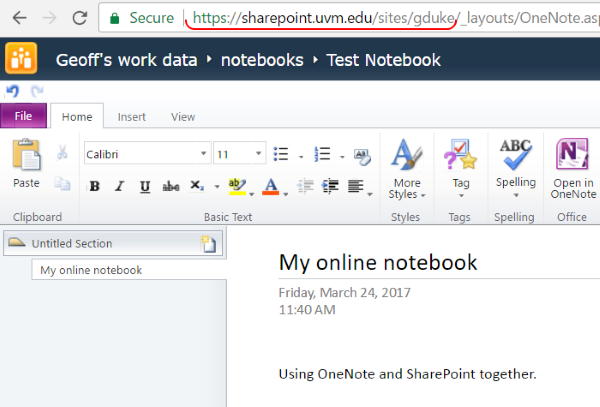Open the More Styles gallery
The height and width of the screenshot is (407, 600).
tap(407, 169)
